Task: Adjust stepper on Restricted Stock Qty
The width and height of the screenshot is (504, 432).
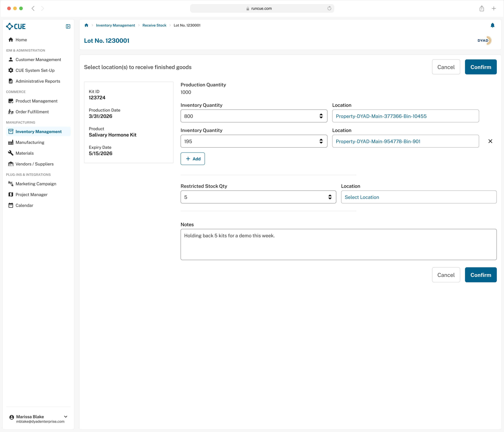Action: (x=330, y=197)
